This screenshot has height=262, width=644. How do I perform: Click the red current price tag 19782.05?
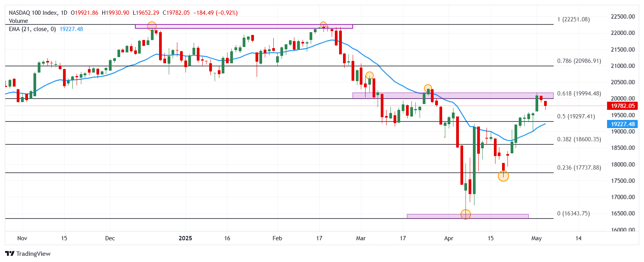(x=622, y=106)
